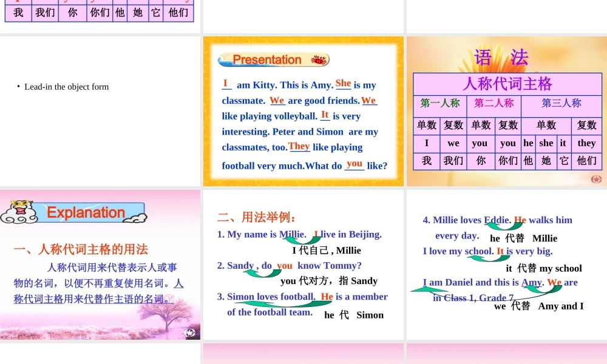Select the slide starting '4. Millie loves Eddie'
The width and height of the screenshot is (607, 364).
(507, 265)
